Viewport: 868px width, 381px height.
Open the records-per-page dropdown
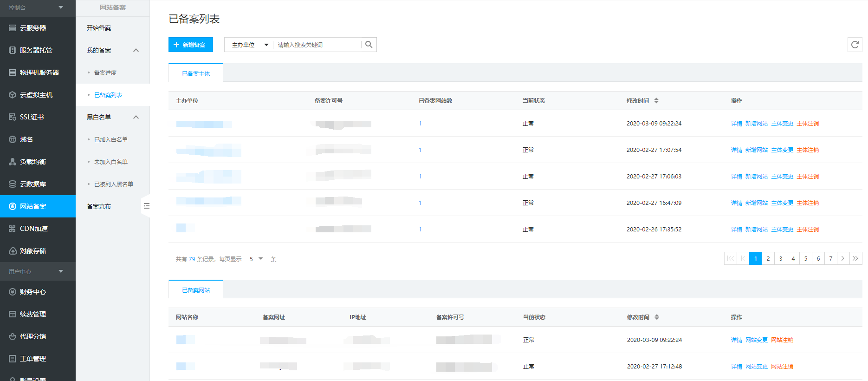tap(256, 259)
